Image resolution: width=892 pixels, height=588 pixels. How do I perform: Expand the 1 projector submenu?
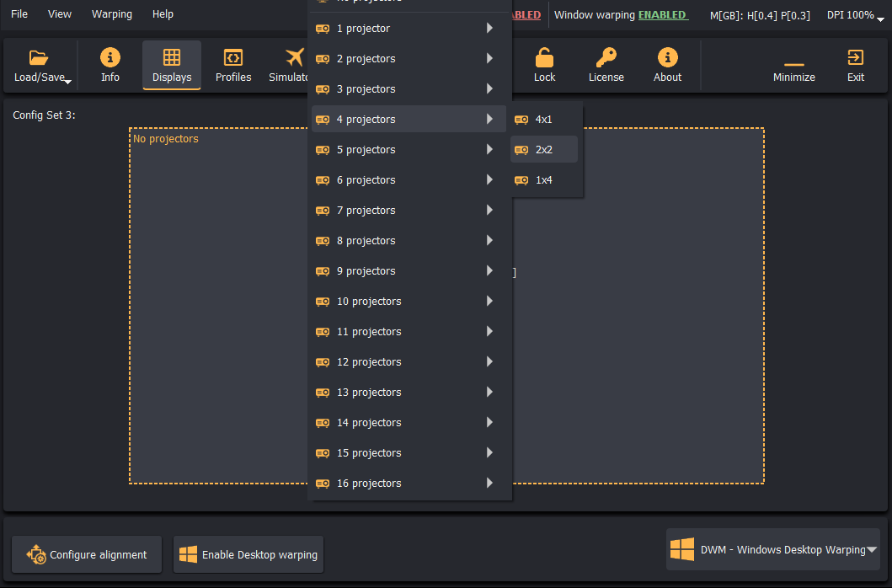[x=409, y=29]
